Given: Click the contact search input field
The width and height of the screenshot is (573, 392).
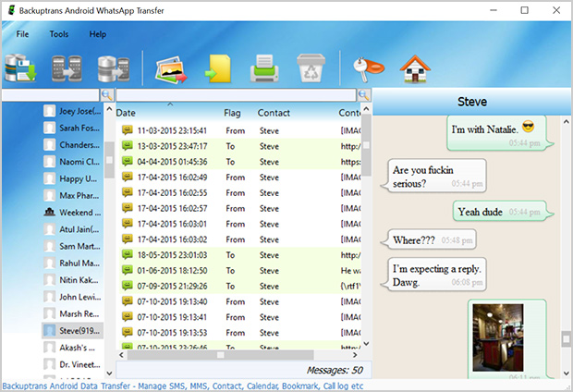Looking at the screenshot, I should pyautogui.click(x=51, y=95).
